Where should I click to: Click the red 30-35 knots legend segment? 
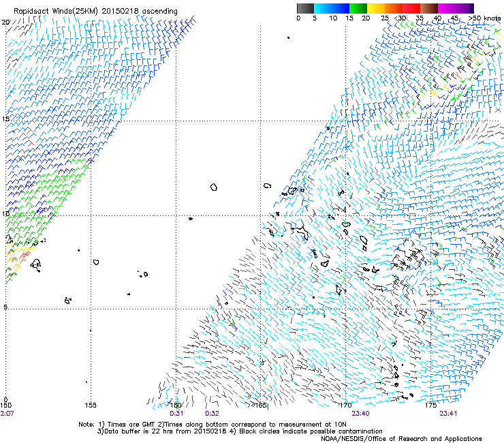pos(411,8)
